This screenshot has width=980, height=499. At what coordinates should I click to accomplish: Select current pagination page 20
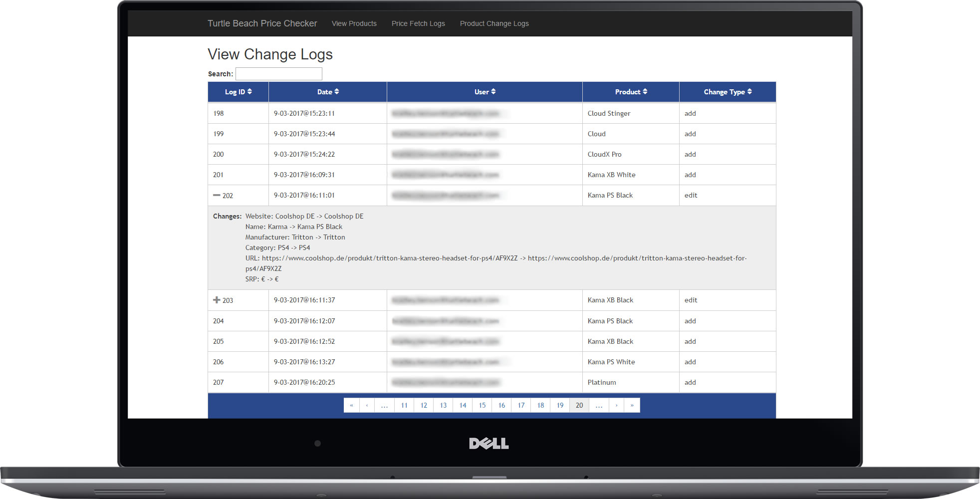point(579,405)
